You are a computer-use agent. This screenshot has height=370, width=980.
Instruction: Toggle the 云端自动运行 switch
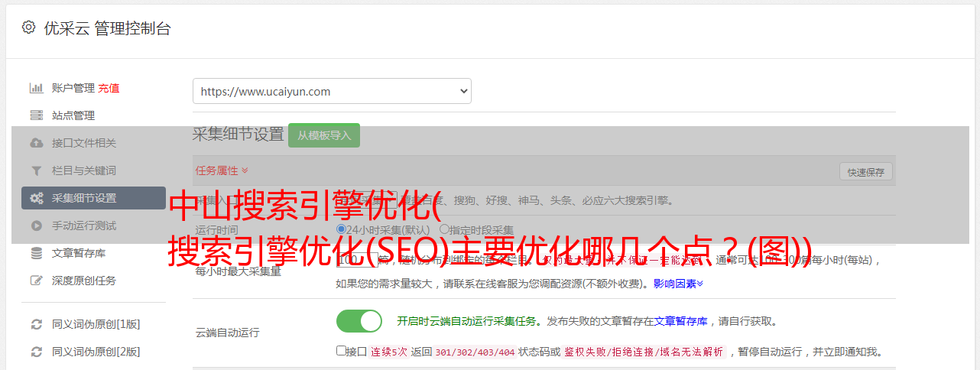[359, 321]
